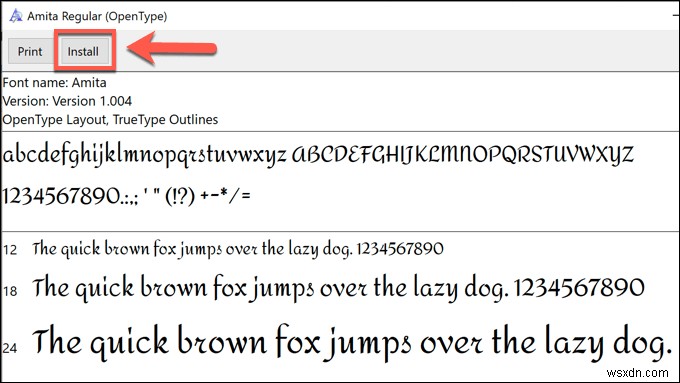
Task: Click the '12' size label
Action: coord(10,250)
